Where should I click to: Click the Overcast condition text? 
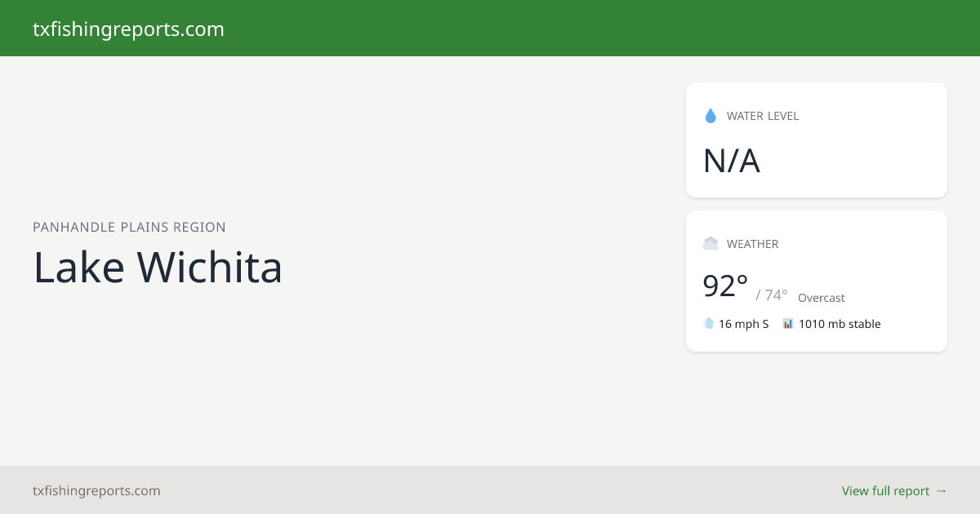pyautogui.click(x=822, y=298)
